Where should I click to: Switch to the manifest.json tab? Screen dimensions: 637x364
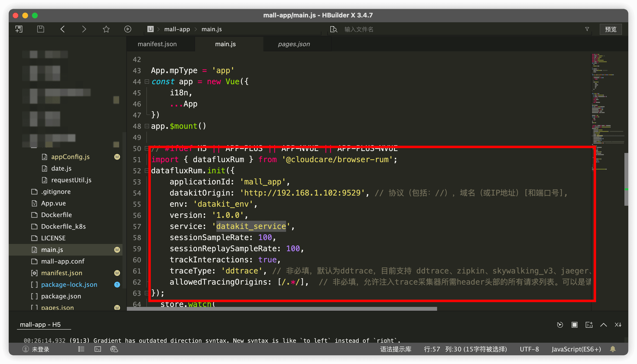point(157,44)
